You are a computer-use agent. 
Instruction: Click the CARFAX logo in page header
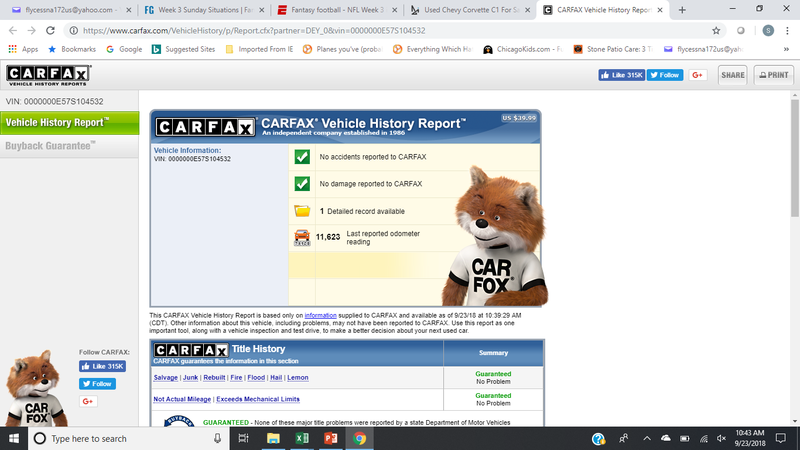coord(48,76)
